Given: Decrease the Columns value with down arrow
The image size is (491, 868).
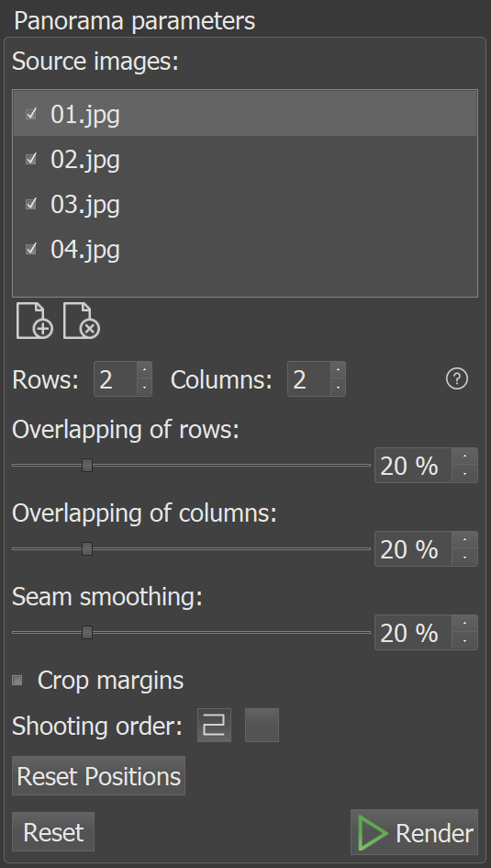Looking at the screenshot, I should click(338, 388).
